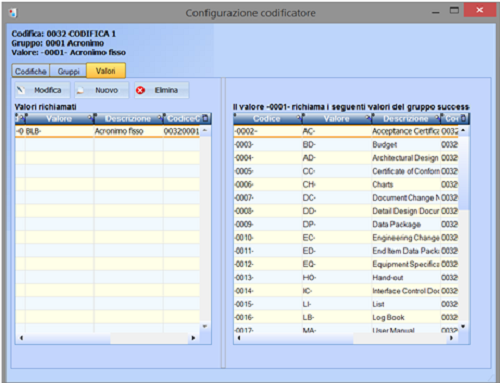The image size is (500, 383).
Task: Click the right grid scroll right arrow
Action: 451,338
